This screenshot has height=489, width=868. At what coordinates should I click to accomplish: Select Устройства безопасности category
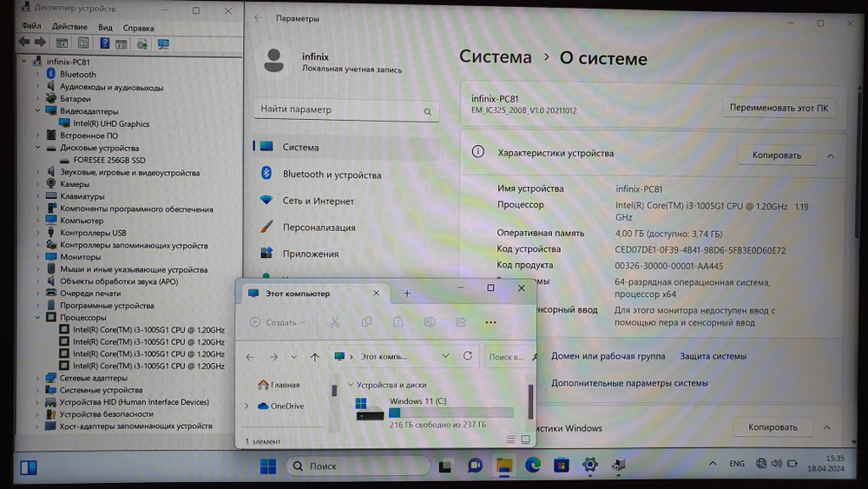pyautogui.click(x=106, y=413)
